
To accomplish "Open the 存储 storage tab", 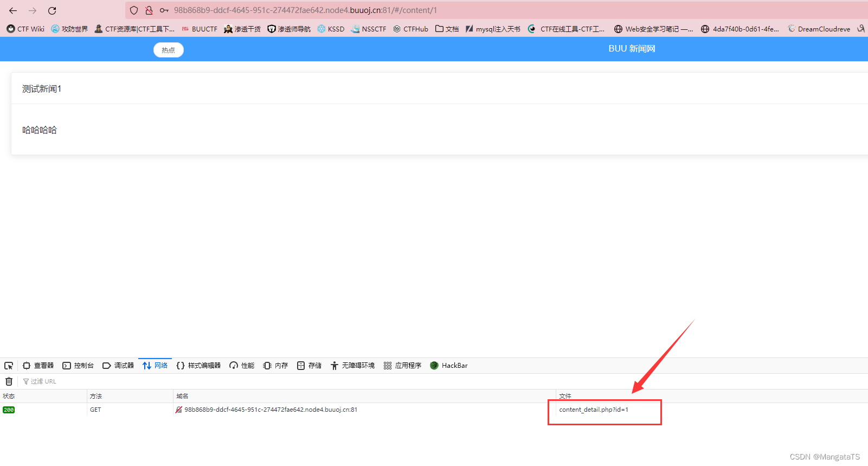I will point(309,366).
